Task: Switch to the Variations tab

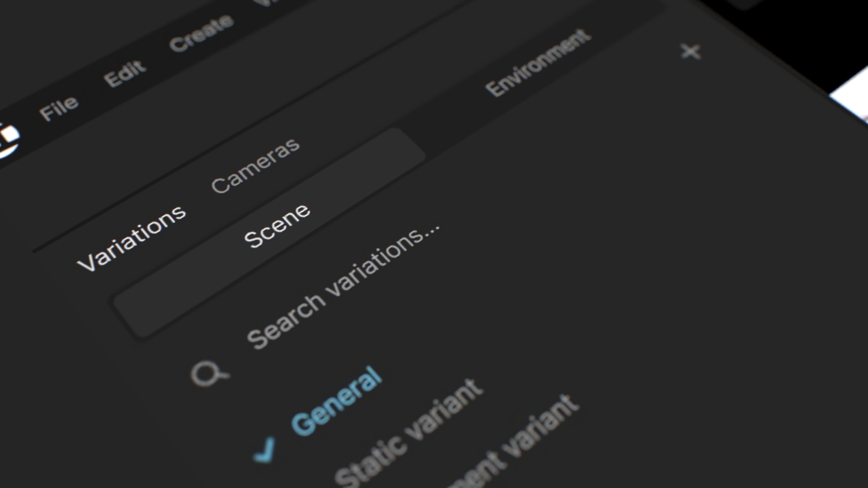Action: pyautogui.click(x=131, y=237)
